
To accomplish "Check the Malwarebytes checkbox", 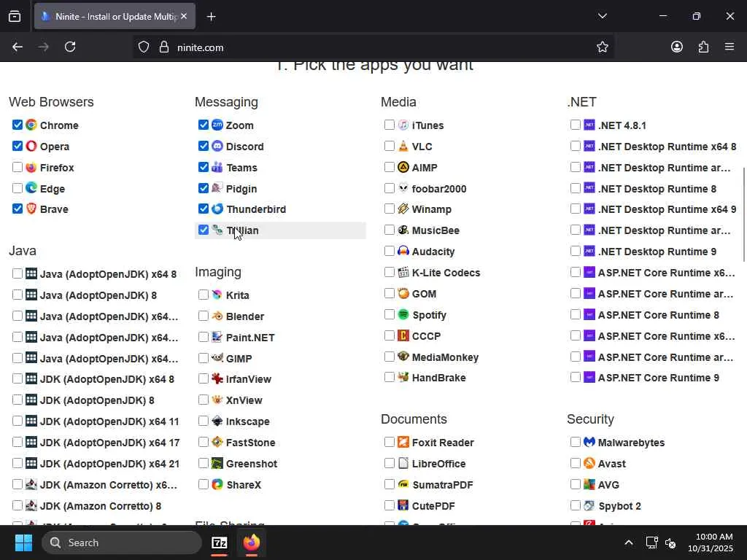I will (576, 442).
